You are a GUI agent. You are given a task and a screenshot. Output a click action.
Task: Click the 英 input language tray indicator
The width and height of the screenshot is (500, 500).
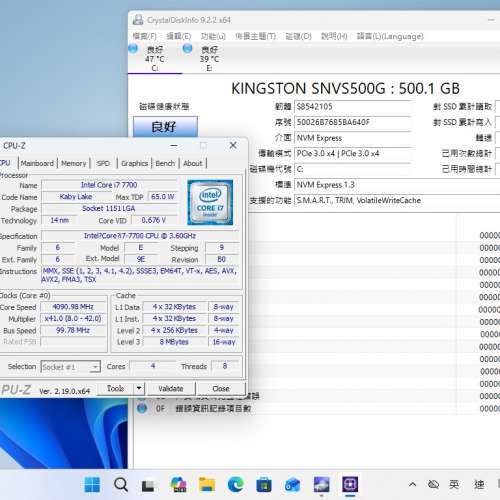coord(454,484)
